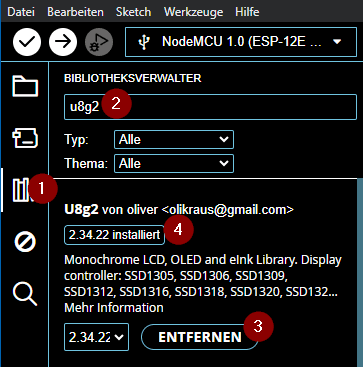This screenshot has width=363, height=367.
Task: Open the Sketchbook folder icon in sidebar
Action: pyautogui.click(x=25, y=86)
